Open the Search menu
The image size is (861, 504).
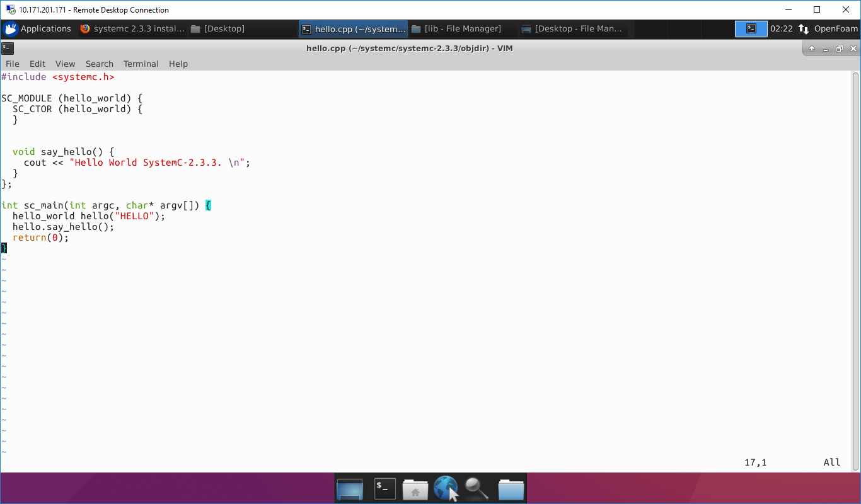99,64
